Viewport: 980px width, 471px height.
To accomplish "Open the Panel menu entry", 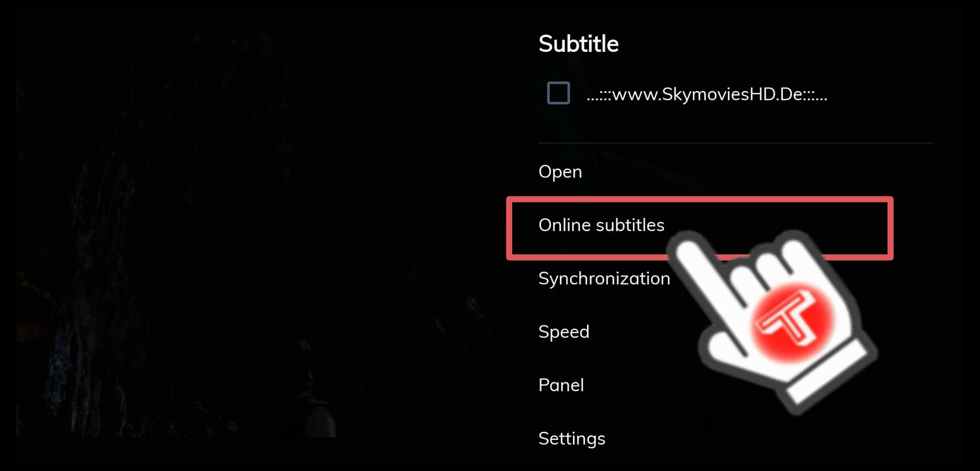I will 561,385.
